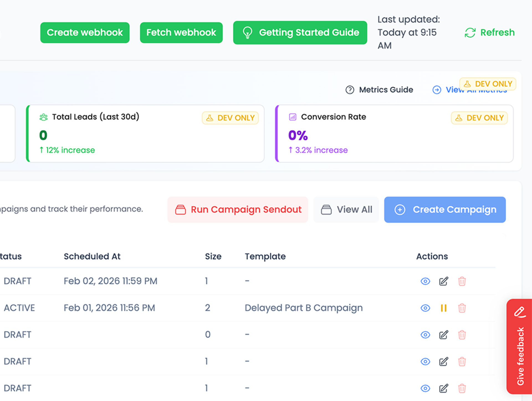Open the Getting Started Guide
The image size is (532, 401).
pyautogui.click(x=300, y=33)
